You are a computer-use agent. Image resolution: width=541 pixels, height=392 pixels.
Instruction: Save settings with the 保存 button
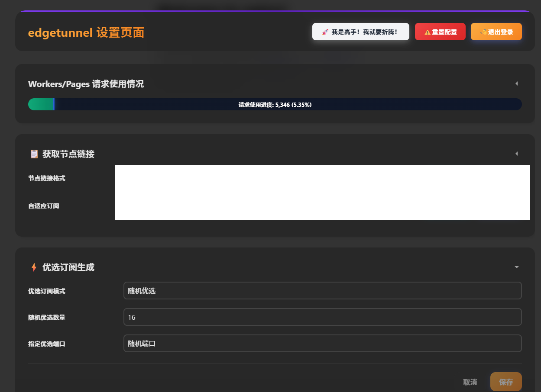pos(505,382)
